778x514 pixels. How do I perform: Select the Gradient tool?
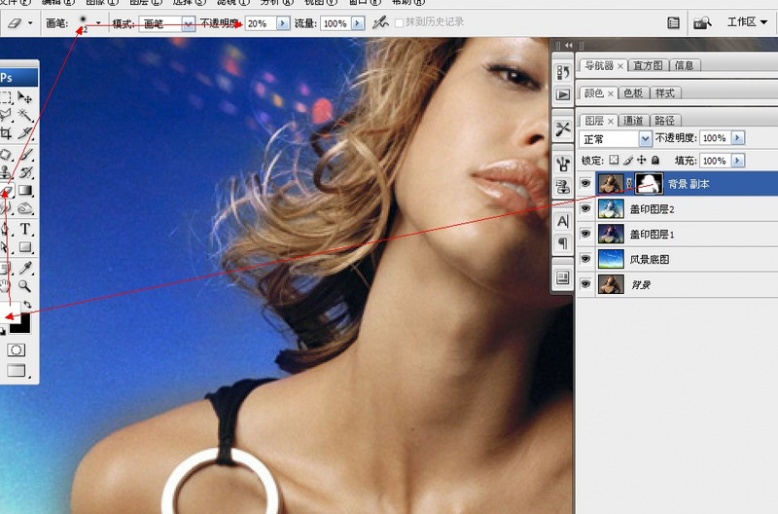(x=25, y=191)
